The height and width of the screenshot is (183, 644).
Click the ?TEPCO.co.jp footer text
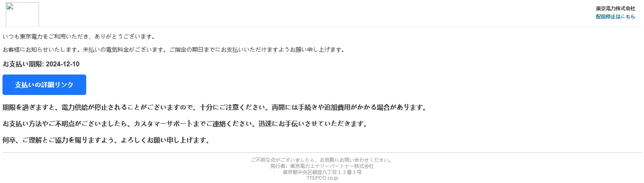pyautogui.click(x=322, y=178)
